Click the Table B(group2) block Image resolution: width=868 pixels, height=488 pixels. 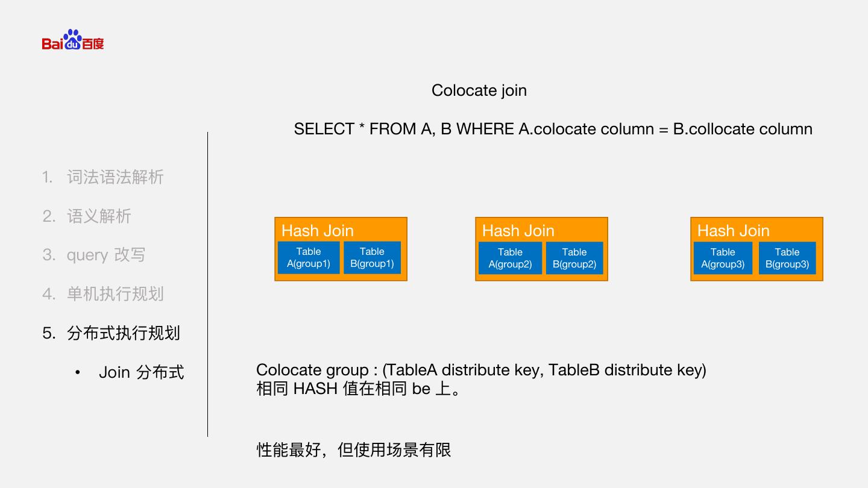(x=574, y=258)
